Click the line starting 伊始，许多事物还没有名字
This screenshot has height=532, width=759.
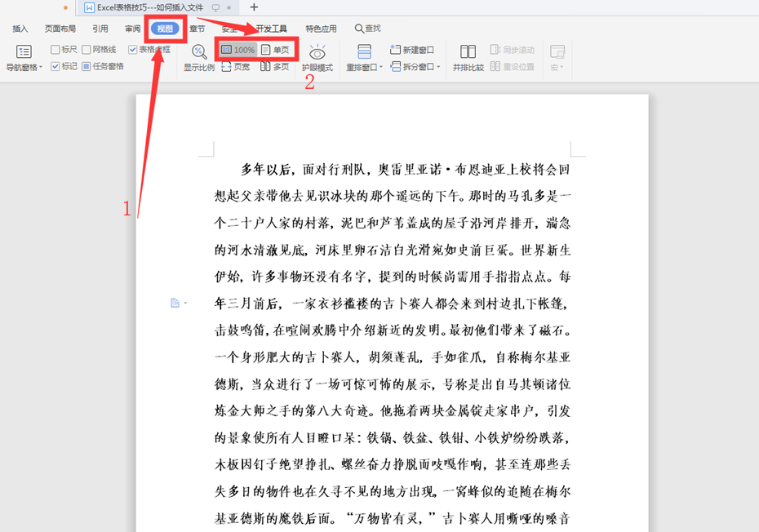393,277
